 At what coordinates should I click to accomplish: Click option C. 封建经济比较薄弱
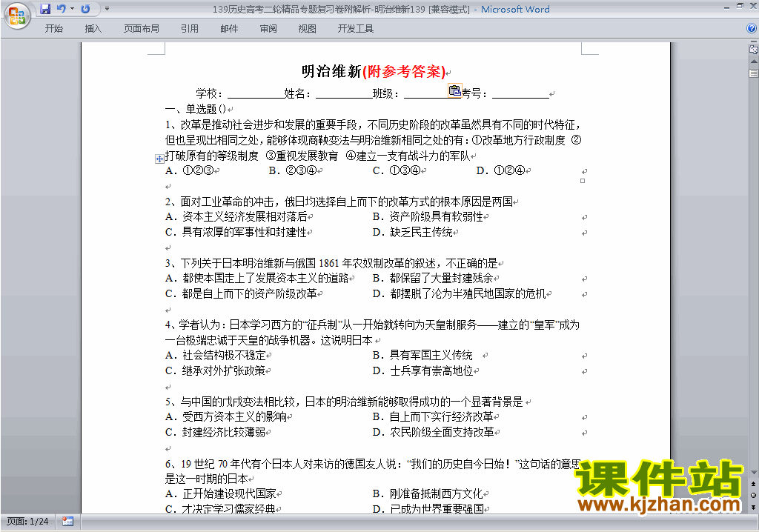[x=216, y=432]
